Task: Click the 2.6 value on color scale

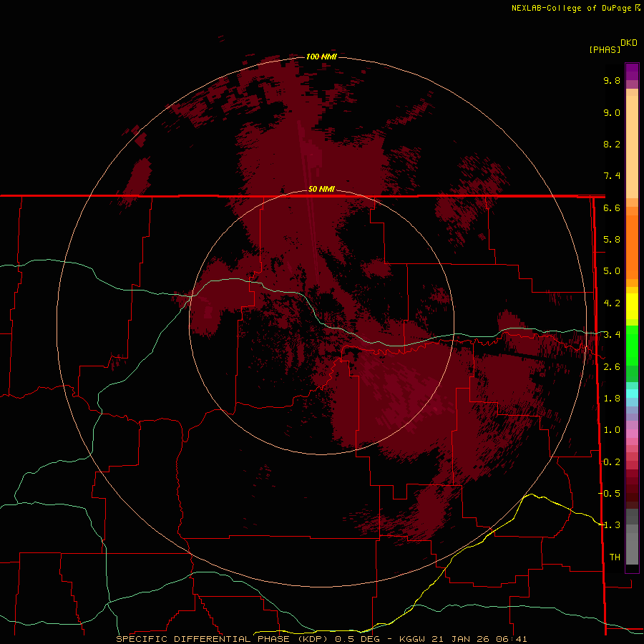Action: point(612,367)
